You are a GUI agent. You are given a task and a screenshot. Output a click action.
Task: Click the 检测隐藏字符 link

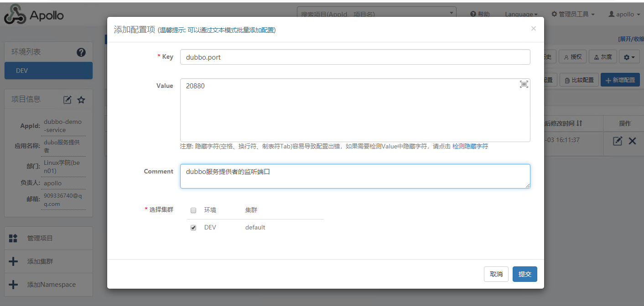pos(470,147)
